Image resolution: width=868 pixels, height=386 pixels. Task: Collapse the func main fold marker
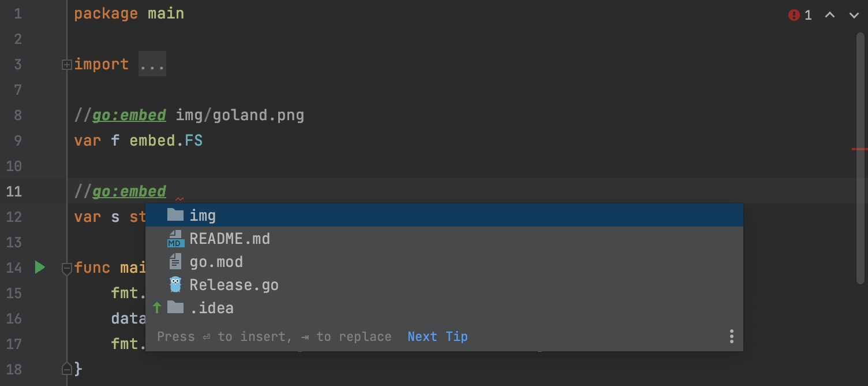[66, 268]
